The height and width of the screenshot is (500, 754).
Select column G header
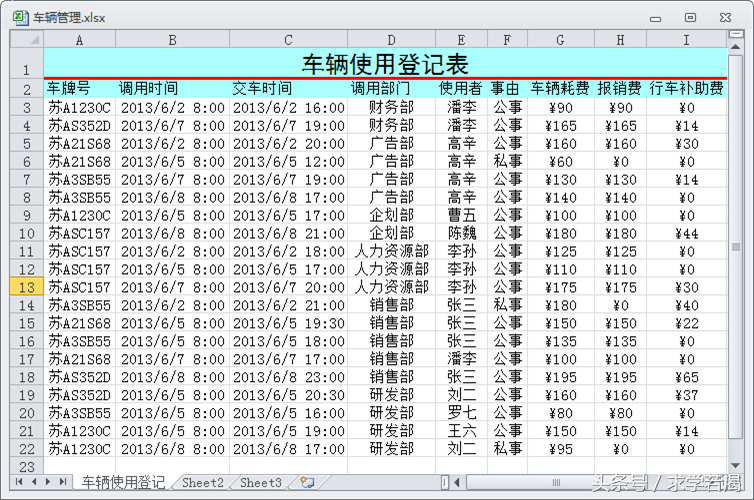[561, 40]
